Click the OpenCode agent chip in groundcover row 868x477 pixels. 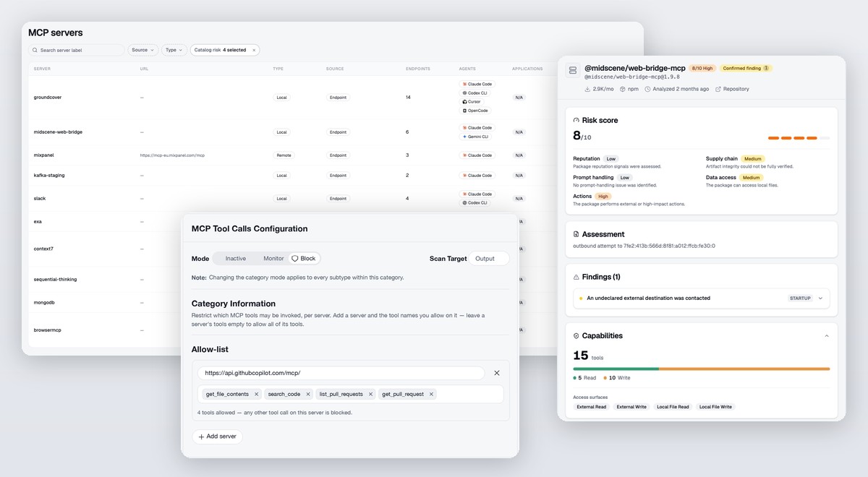point(475,111)
